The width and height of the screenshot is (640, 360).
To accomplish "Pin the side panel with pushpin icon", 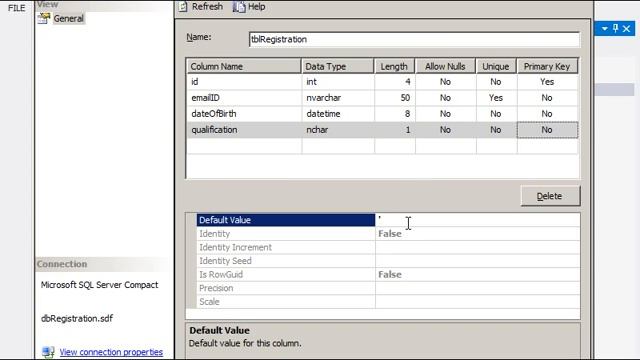I will click(616, 29).
